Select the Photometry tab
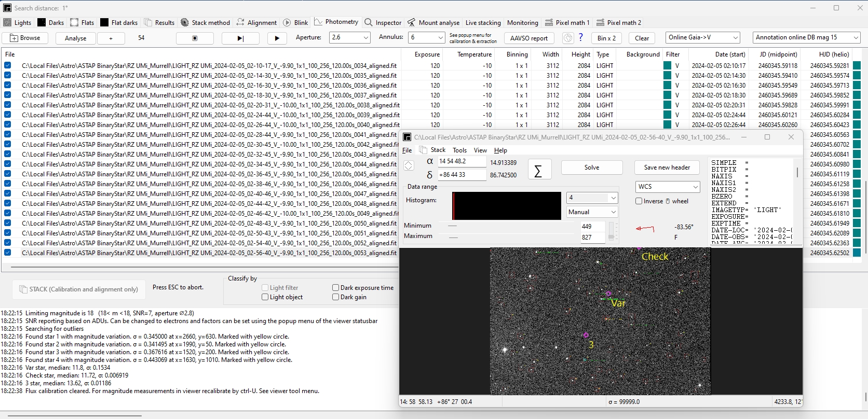 pyautogui.click(x=336, y=22)
